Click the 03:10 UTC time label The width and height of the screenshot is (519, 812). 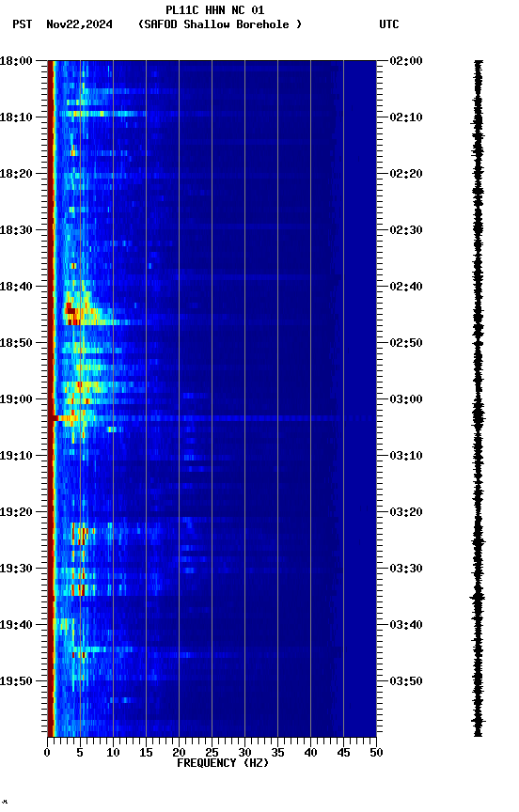(x=406, y=456)
